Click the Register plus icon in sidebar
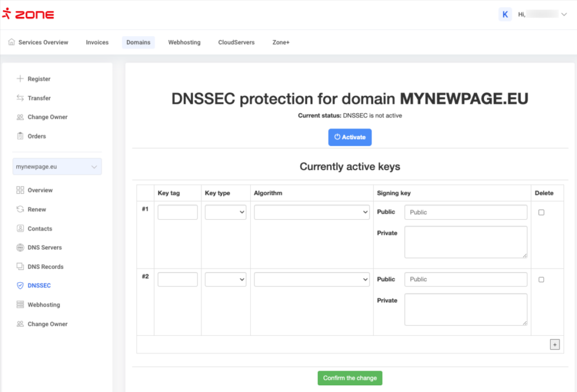Viewport: 577px width, 392px height. pyautogui.click(x=20, y=79)
